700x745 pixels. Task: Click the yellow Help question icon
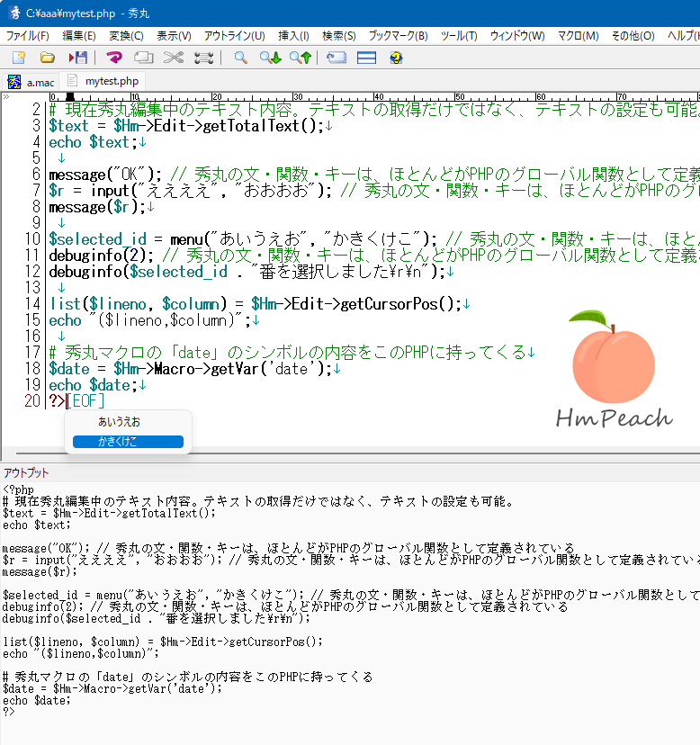click(396, 58)
